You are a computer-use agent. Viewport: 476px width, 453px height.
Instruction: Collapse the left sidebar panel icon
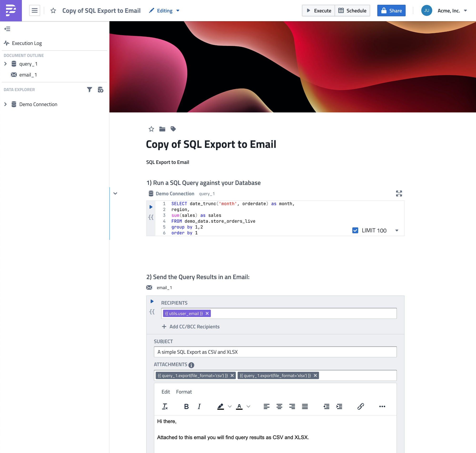(7, 29)
